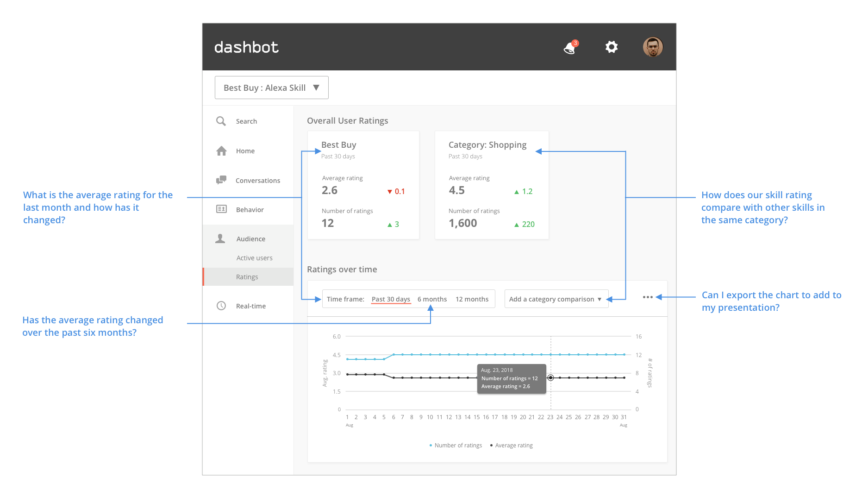Select Active users submenu item
The width and height of the screenshot is (868, 496).
[x=254, y=258]
